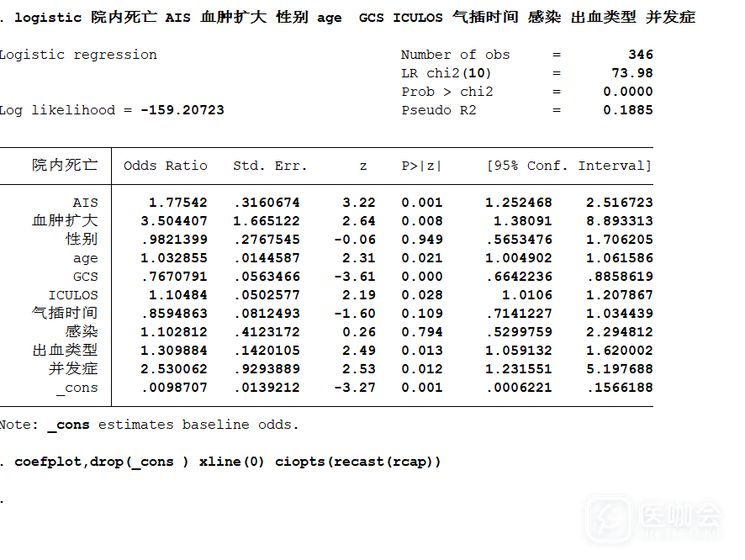
Task: Click the coefplot command line
Action: click(227, 462)
